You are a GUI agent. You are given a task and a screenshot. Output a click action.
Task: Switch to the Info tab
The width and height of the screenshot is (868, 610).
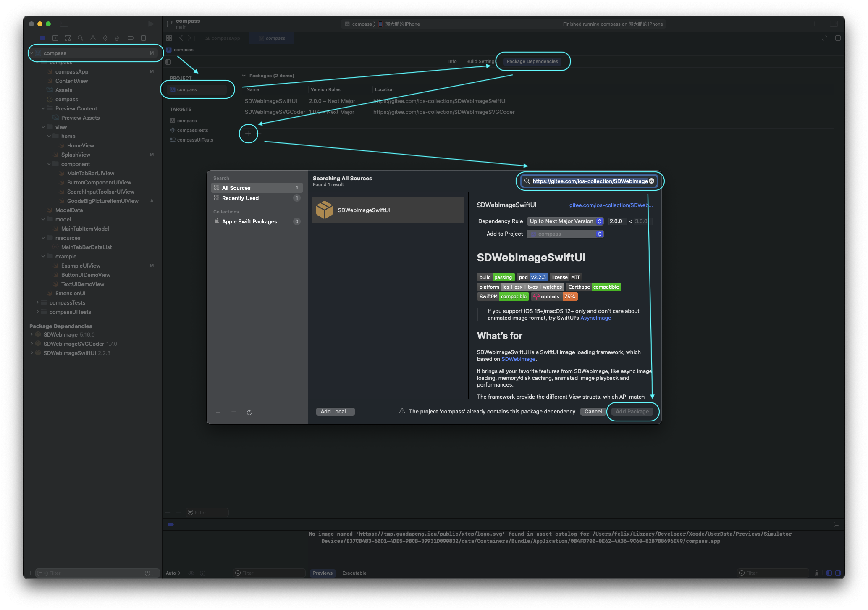tap(452, 61)
